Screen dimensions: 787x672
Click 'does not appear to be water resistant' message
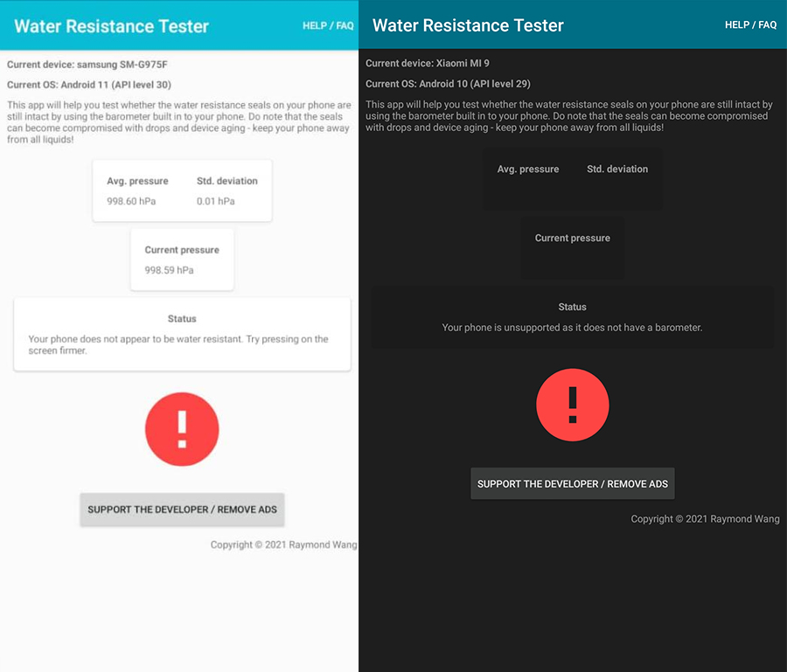coord(178,344)
